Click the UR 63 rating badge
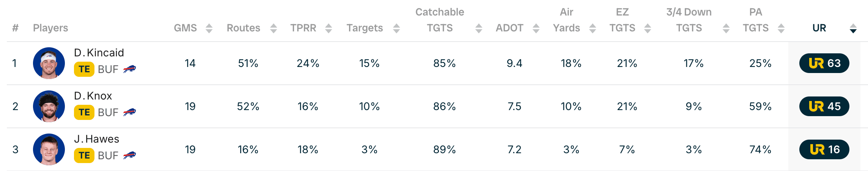Image resolution: width=868 pixels, height=171 pixels. (x=824, y=63)
